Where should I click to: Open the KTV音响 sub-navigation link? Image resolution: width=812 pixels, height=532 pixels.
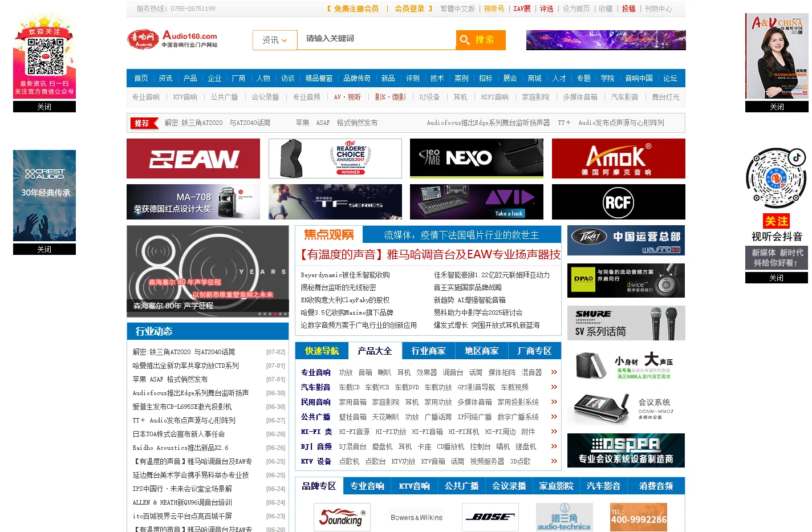[x=185, y=97]
